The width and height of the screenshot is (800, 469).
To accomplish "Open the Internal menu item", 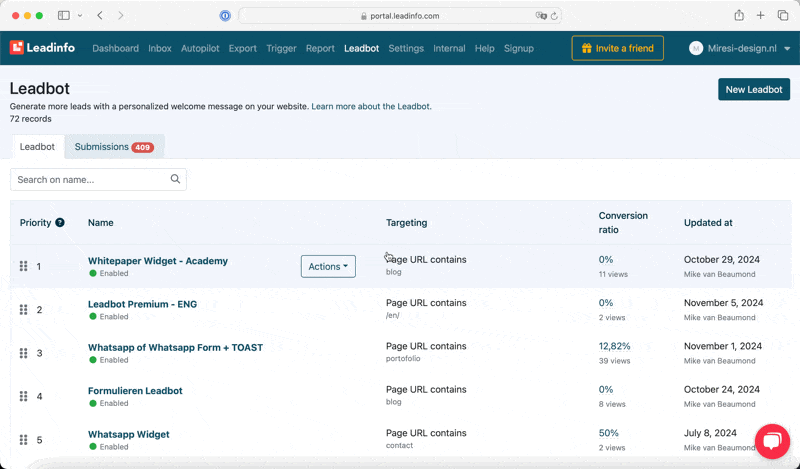I will pyautogui.click(x=449, y=48).
